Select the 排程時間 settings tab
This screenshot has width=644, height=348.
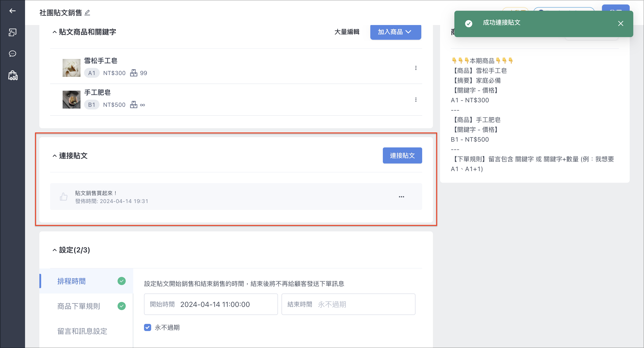click(x=86, y=281)
